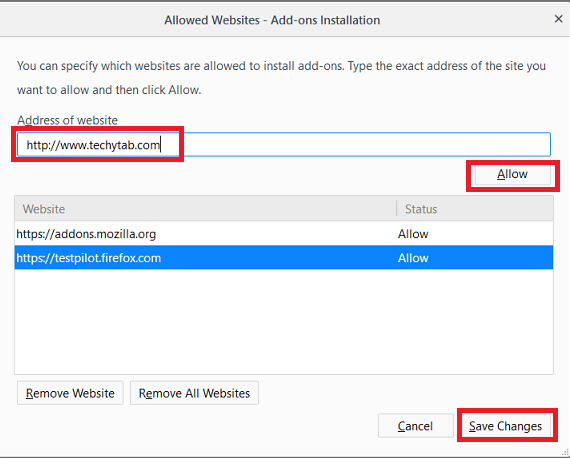
Task: Click Allow status of testpilot.firefox.com
Action: coord(413,258)
